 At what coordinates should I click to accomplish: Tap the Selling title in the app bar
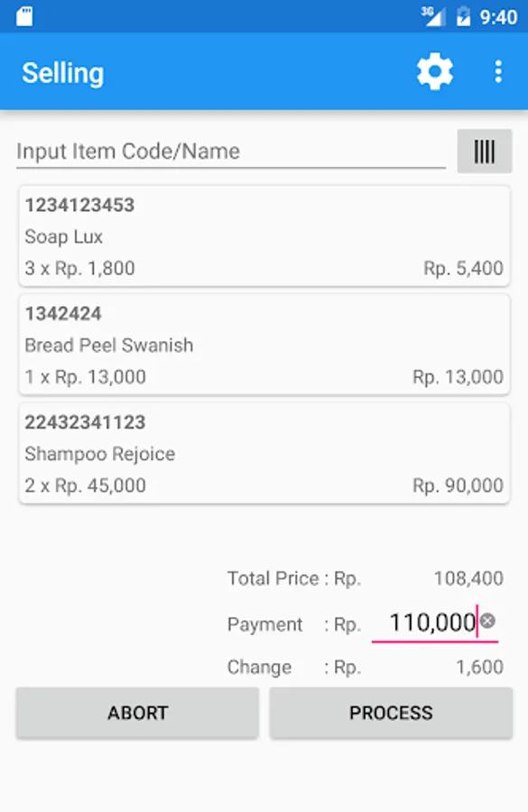pyautogui.click(x=62, y=71)
